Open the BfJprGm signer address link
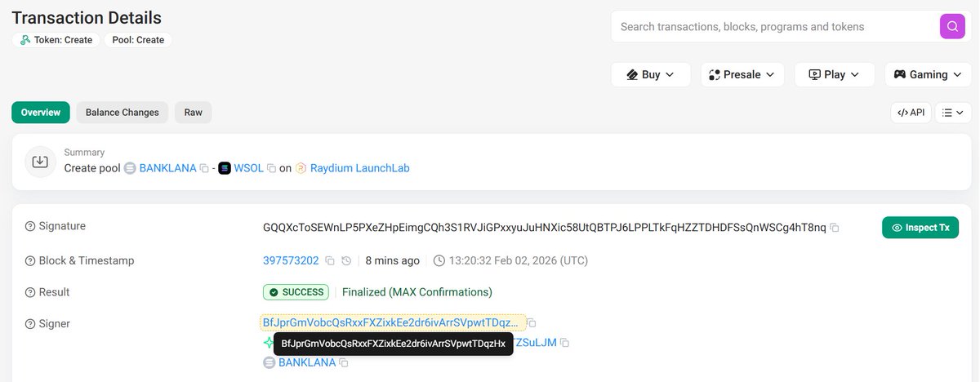The width and height of the screenshot is (980, 382). [390, 323]
